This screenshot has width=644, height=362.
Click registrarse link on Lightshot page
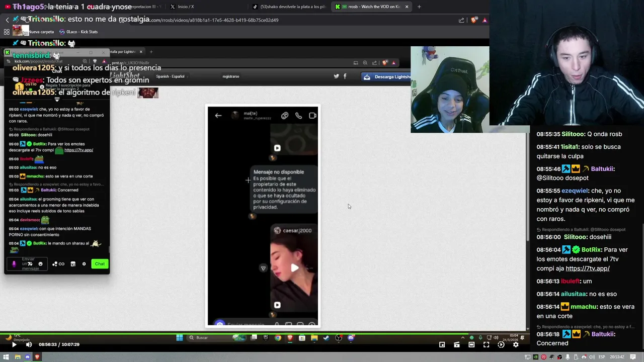pyautogui.click(x=230, y=76)
